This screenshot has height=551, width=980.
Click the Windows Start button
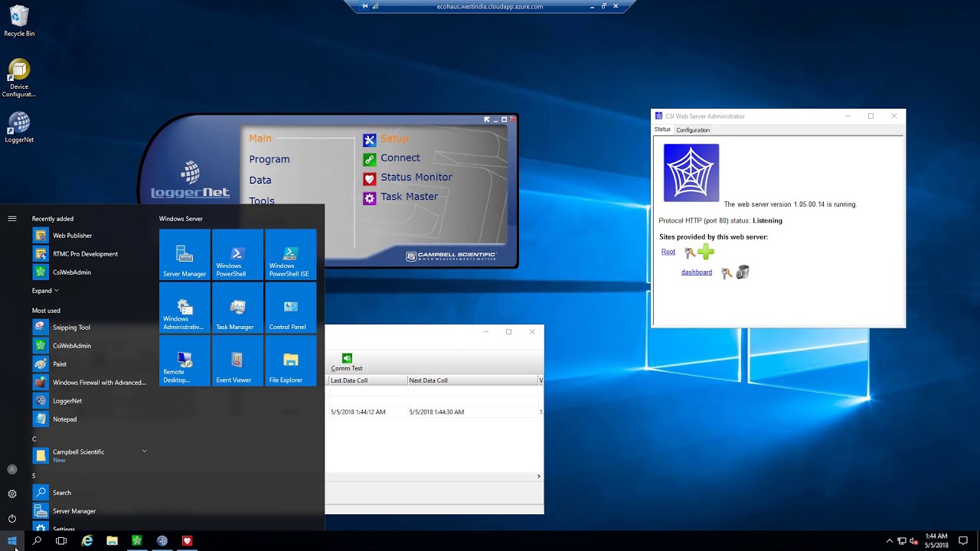pyautogui.click(x=12, y=540)
